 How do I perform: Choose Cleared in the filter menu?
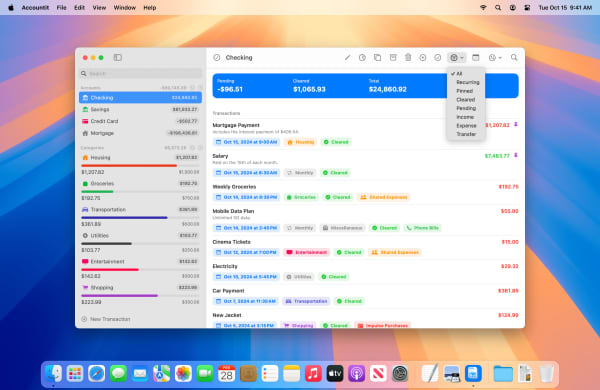[466, 100]
